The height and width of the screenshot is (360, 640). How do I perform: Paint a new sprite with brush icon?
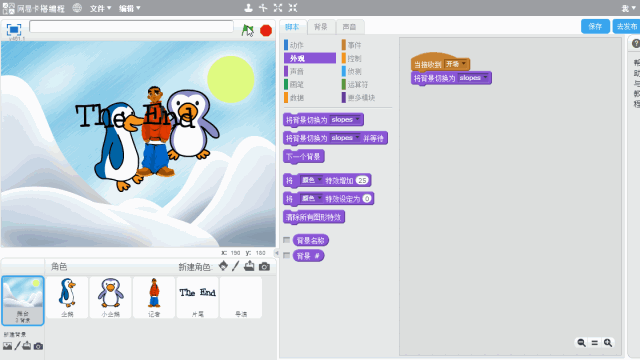[236, 266]
